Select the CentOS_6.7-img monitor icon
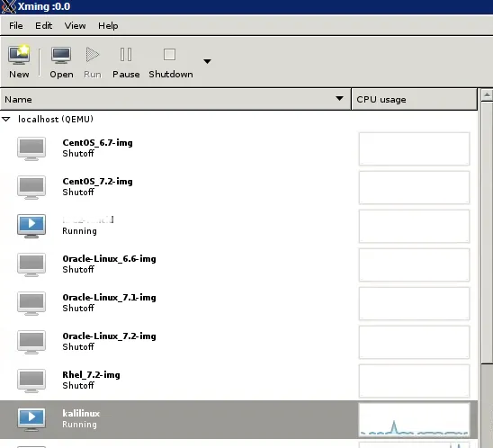This screenshot has width=493, height=448. click(31, 148)
